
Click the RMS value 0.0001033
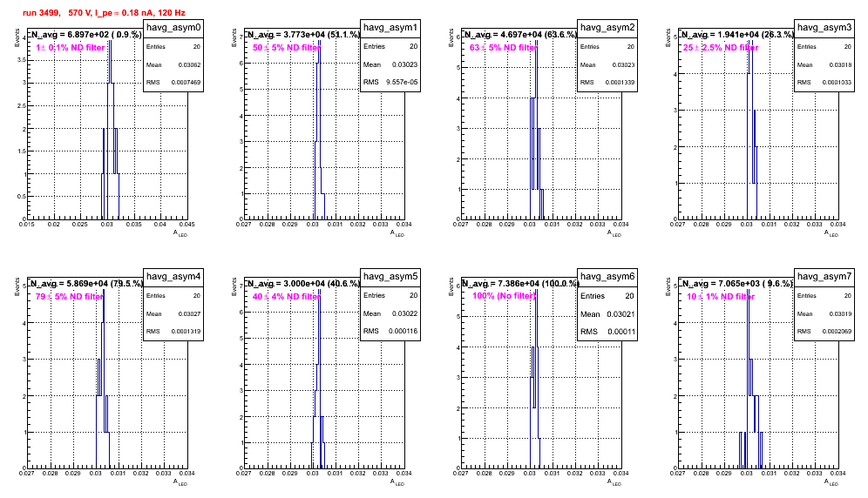[837, 83]
